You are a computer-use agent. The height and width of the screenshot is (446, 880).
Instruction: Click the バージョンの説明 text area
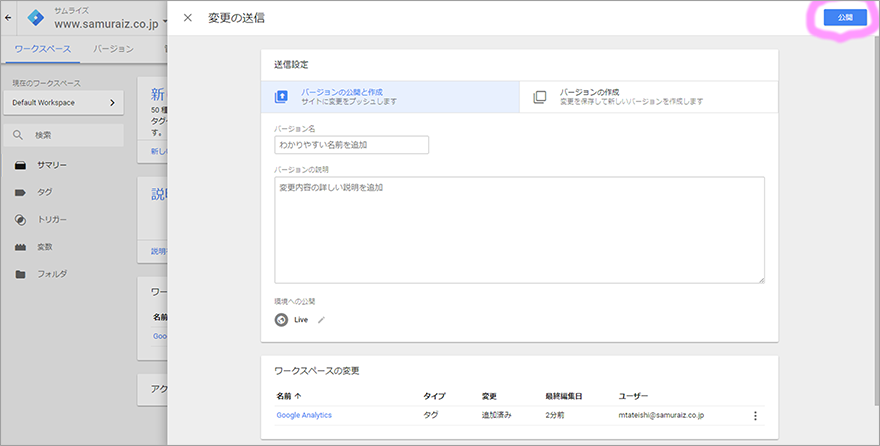519,230
